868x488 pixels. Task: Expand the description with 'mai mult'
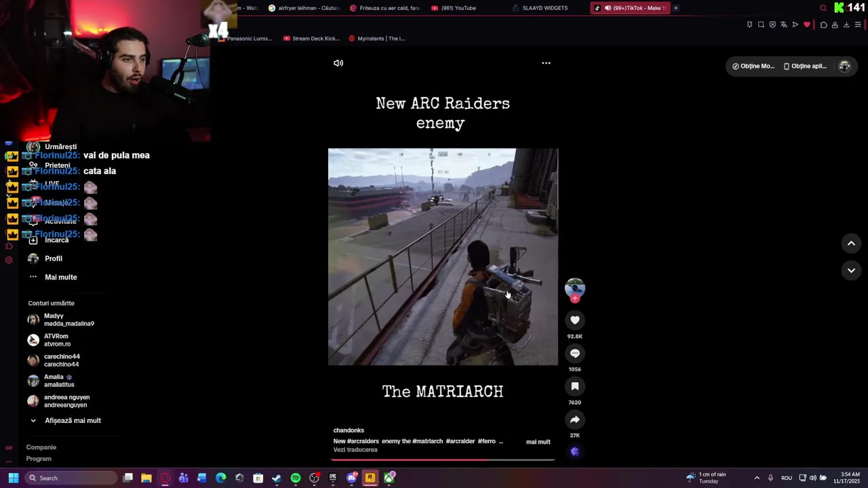coord(538,442)
